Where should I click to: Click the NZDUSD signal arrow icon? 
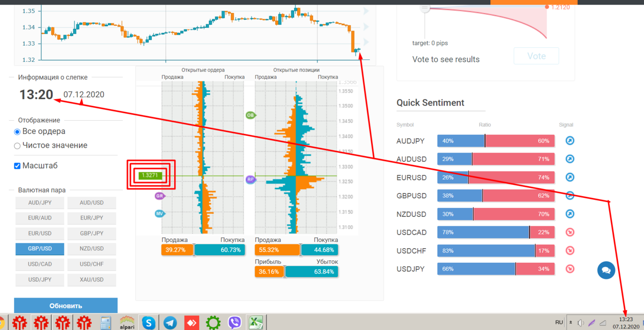[x=570, y=214]
